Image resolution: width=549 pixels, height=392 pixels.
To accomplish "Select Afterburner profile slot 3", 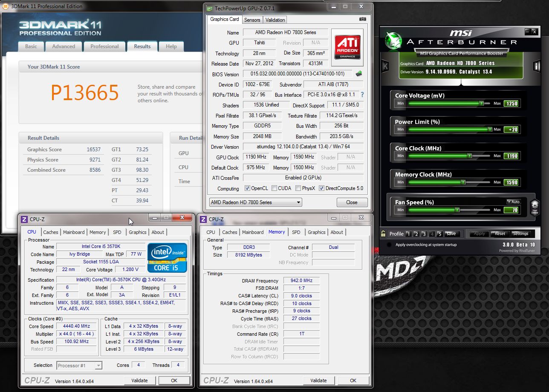I will coord(424,233).
